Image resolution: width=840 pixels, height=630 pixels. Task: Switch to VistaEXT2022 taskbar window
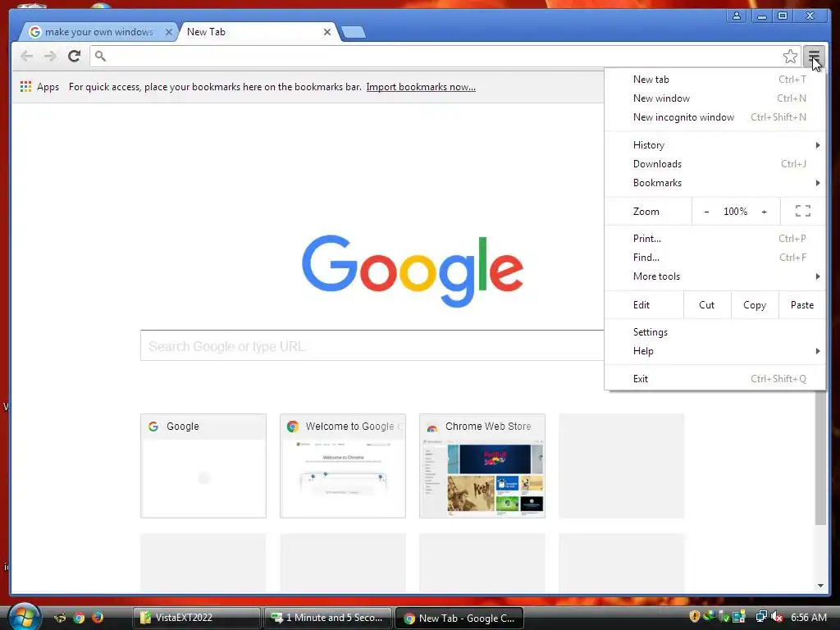click(196, 618)
